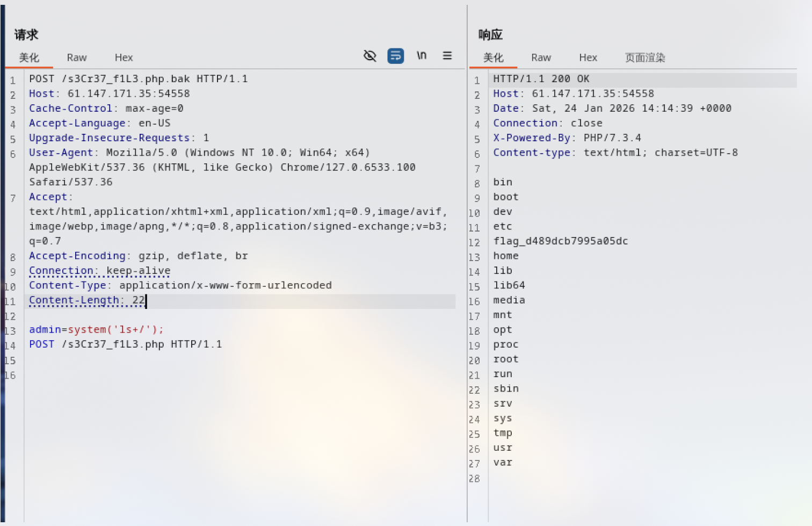The height and width of the screenshot is (526, 812).
Task: Click the Connection: keep-alive header
Action: point(100,271)
